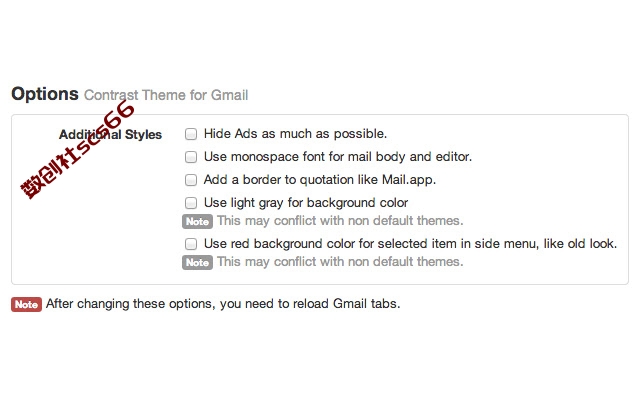This screenshot has width=640, height=400.
Task: Click gray Note badge under light gray option
Action: click(x=197, y=222)
